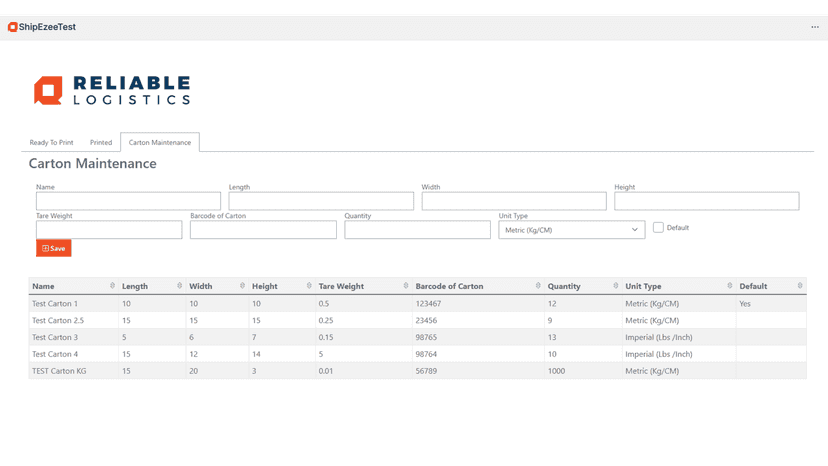This screenshot has height=466, width=828.
Task: Click quantity value 1000
Action: tap(556, 371)
